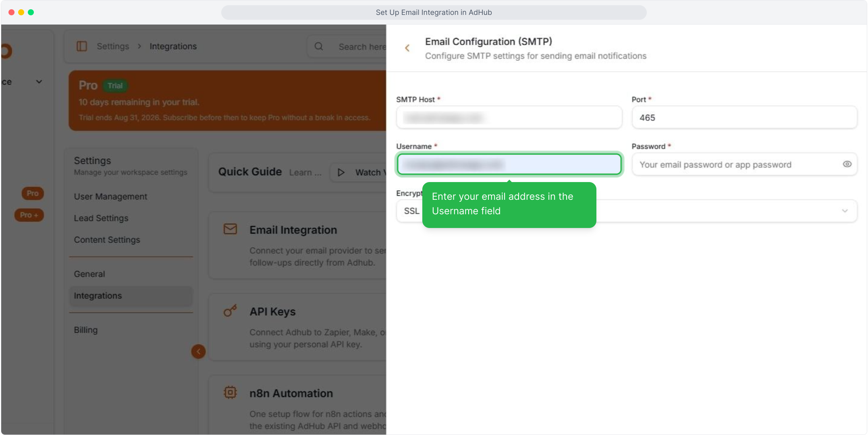The height and width of the screenshot is (435, 868).
Task: Click the Integrations breadcrumb
Action: point(173,46)
